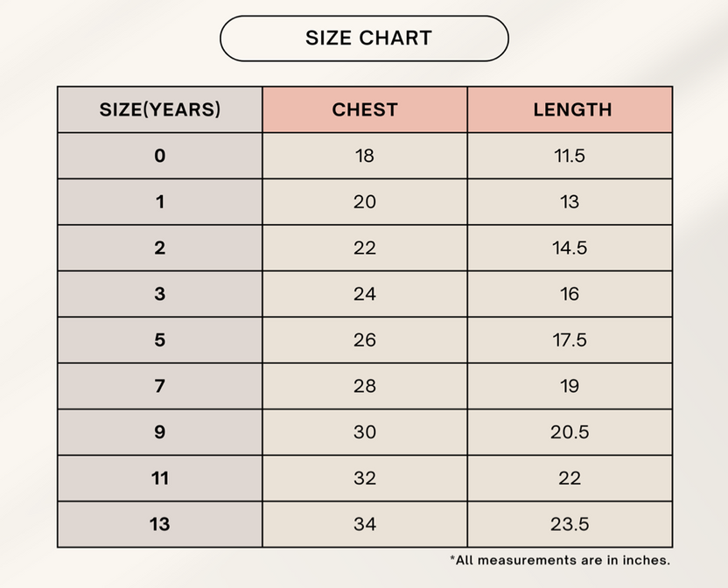Click the size 5 row label
This screenshot has width=728, height=588.
tap(160, 340)
